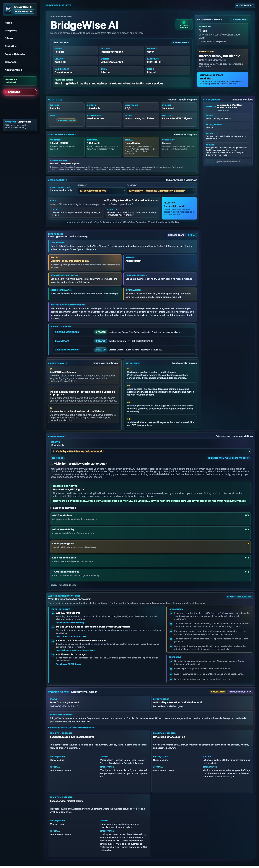Click Run Visibility Audit button
Image resolution: width=259 pixels, height=868 pixels.
(179, 208)
